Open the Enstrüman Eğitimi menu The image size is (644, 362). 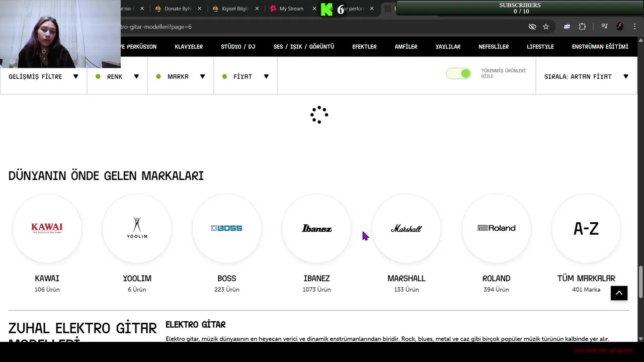click(600, 47)
